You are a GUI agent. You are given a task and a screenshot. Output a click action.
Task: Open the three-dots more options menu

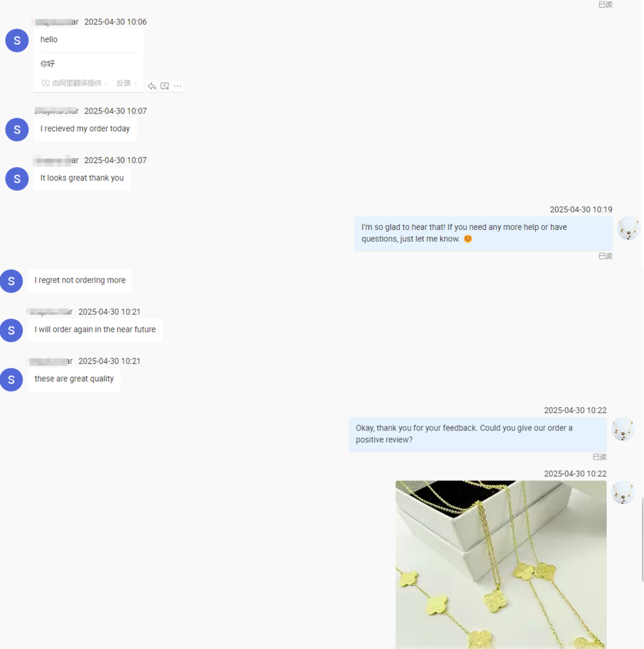point(178,86)
